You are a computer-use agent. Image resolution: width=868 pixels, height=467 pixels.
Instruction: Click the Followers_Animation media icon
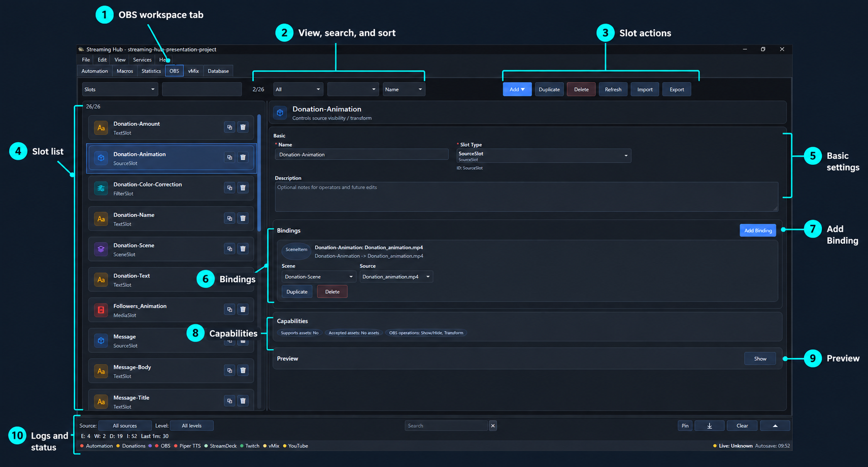101,310
